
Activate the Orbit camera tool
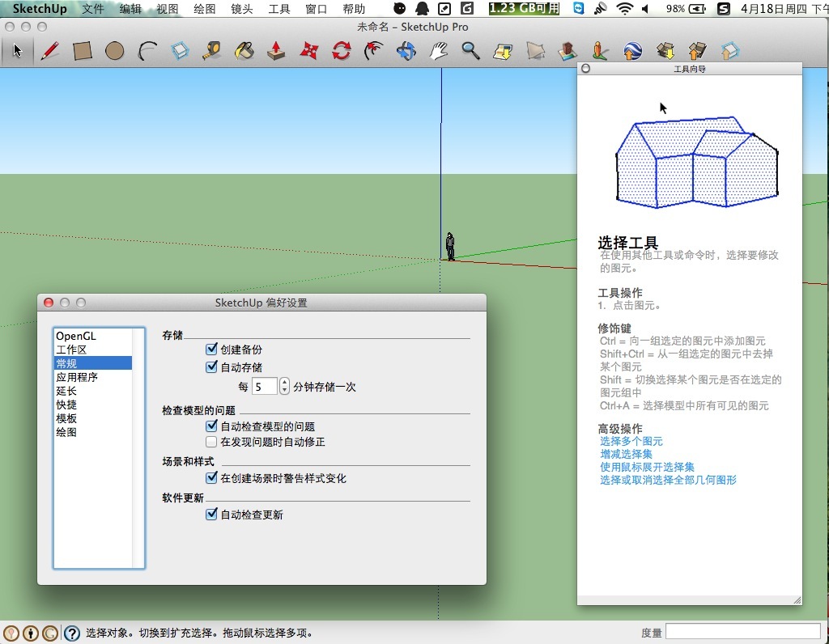click(x=406, y=51)
